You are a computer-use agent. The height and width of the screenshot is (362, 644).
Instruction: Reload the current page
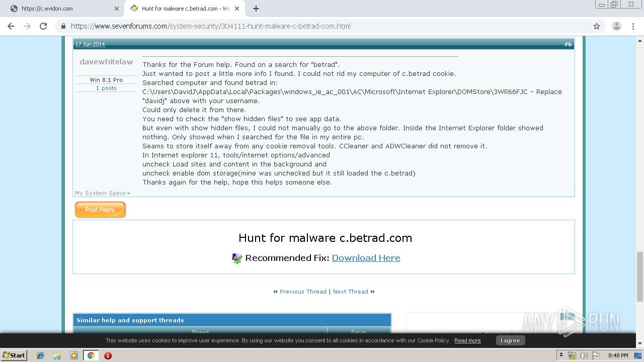43,26
